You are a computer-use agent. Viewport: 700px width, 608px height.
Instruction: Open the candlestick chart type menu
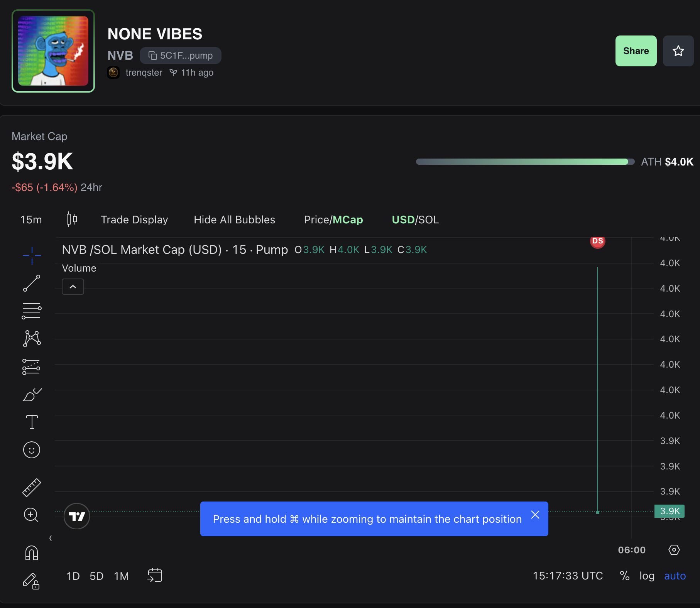click(x=71, y=220)
